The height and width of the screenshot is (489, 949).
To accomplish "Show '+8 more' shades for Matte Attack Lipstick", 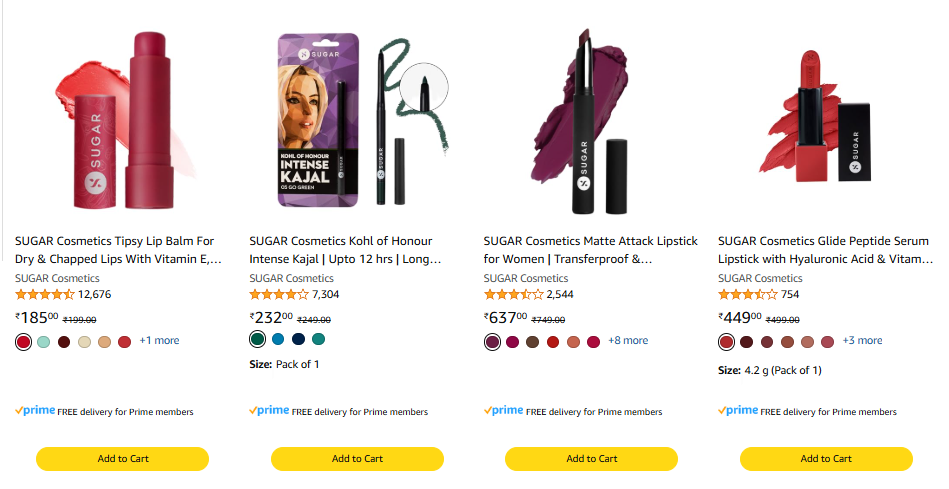I will 628,341.
